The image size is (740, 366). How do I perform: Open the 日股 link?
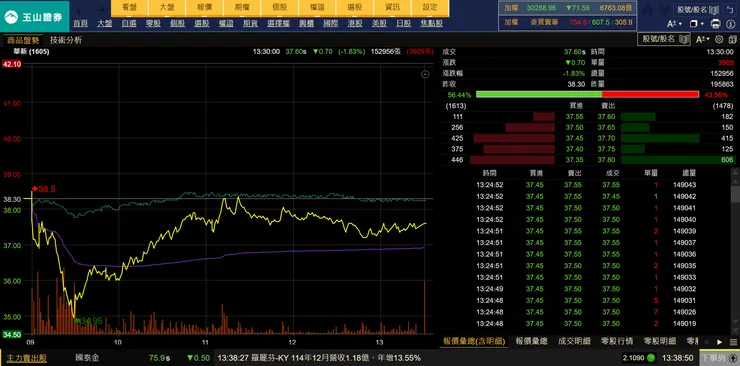click(x=404, y=24)
